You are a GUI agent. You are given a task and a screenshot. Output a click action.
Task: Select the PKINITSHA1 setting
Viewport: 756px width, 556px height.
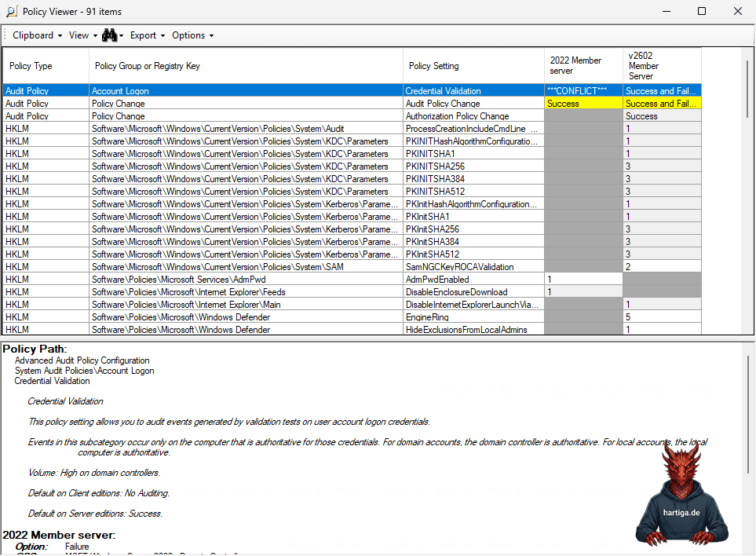click(474, 153)
